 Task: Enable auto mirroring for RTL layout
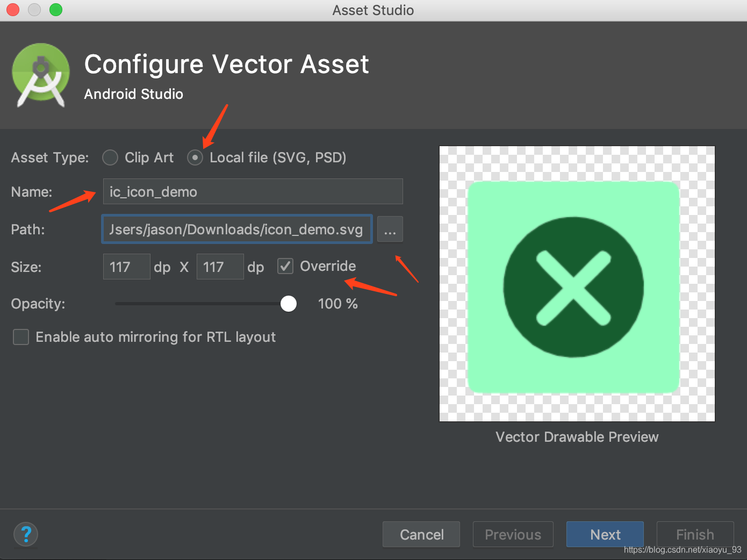coord(20,337)
